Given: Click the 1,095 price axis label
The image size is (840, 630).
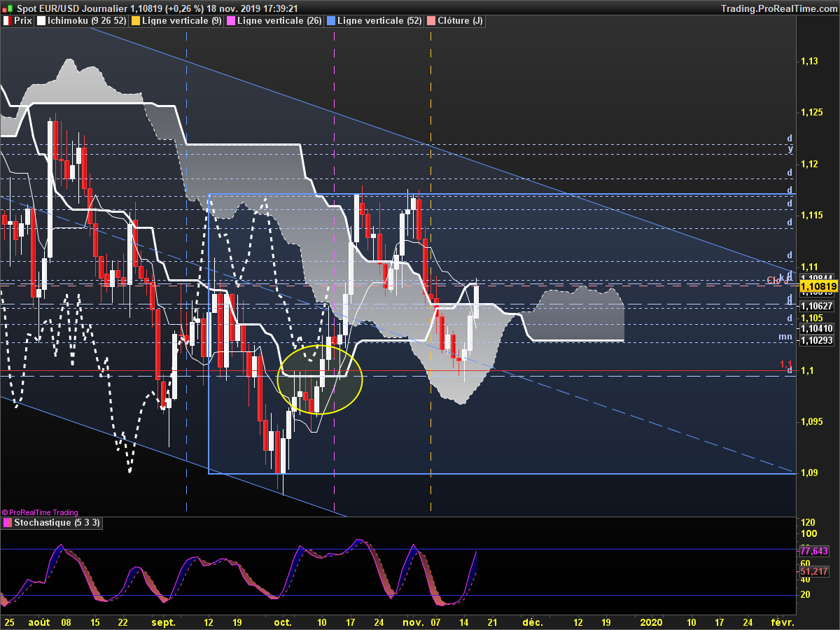Looking at the screenshot, I should [812, 421].
